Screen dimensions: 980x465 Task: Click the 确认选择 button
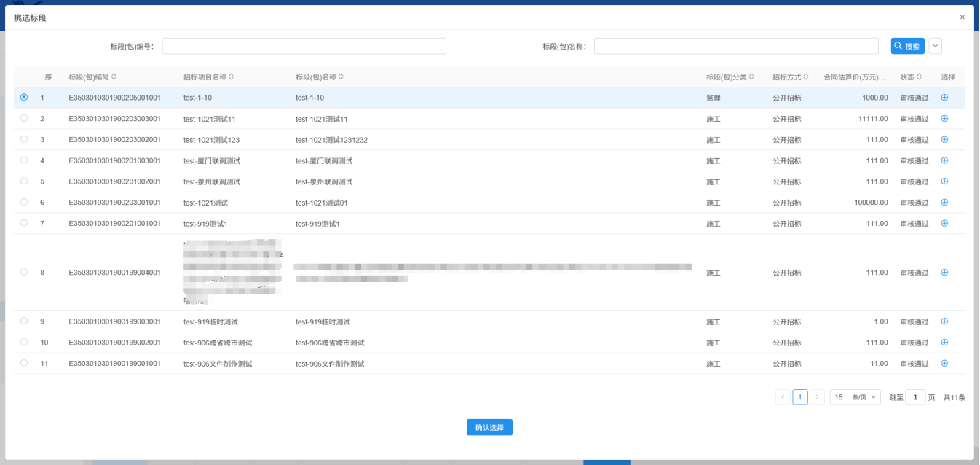[x=489, y=428]
